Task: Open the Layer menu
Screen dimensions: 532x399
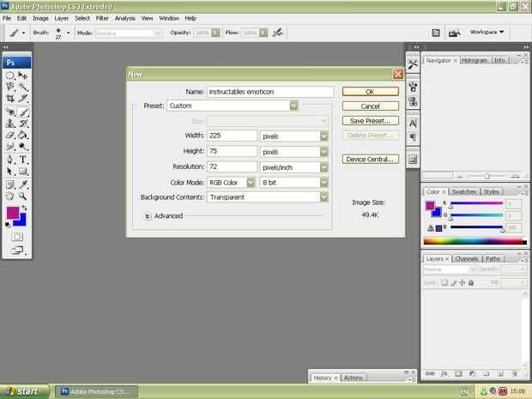Action: pyautogui.click(x=62, y=18)
